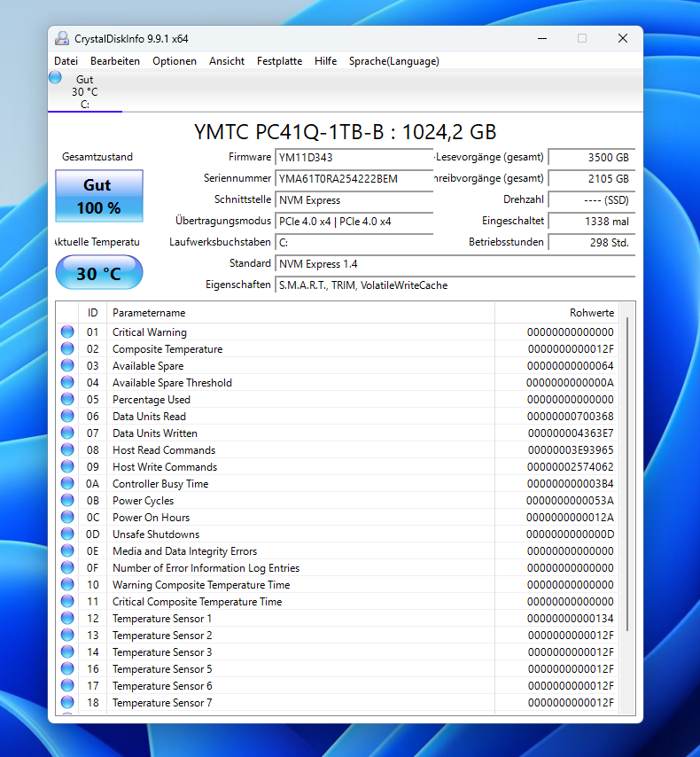This screenshot has width=700, height=757.
Task: Click status orb for Host Write Commands row
Action: coord(67,467)
